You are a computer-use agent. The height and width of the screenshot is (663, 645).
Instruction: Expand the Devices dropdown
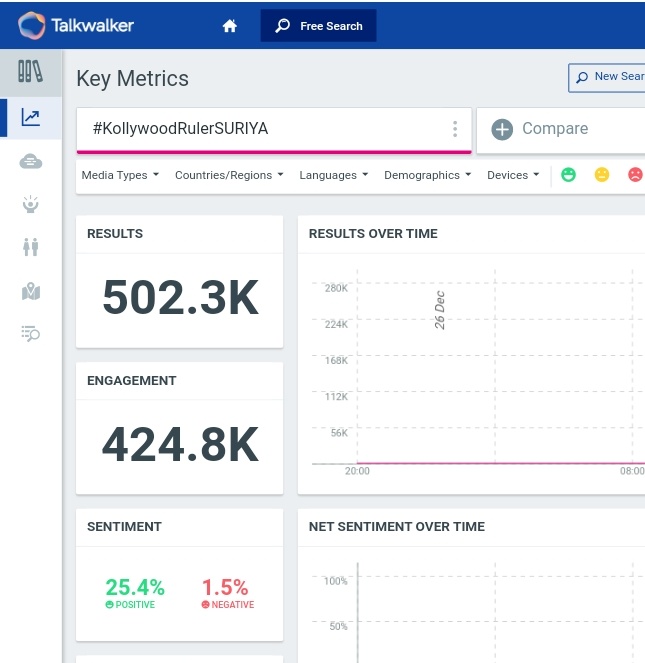[513, 175]
